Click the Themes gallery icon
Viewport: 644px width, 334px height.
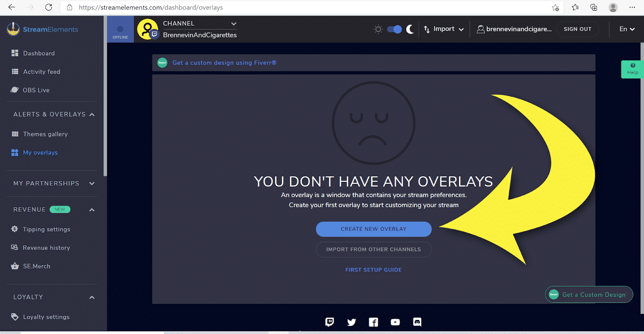pyautogui.click(x=15, y=134)
